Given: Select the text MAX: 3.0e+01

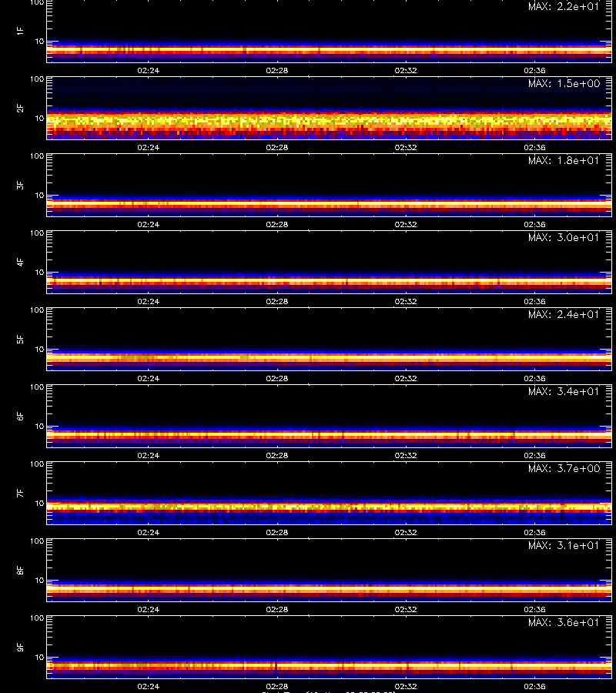Looking at the screenshot, I should tap(564, 237).
